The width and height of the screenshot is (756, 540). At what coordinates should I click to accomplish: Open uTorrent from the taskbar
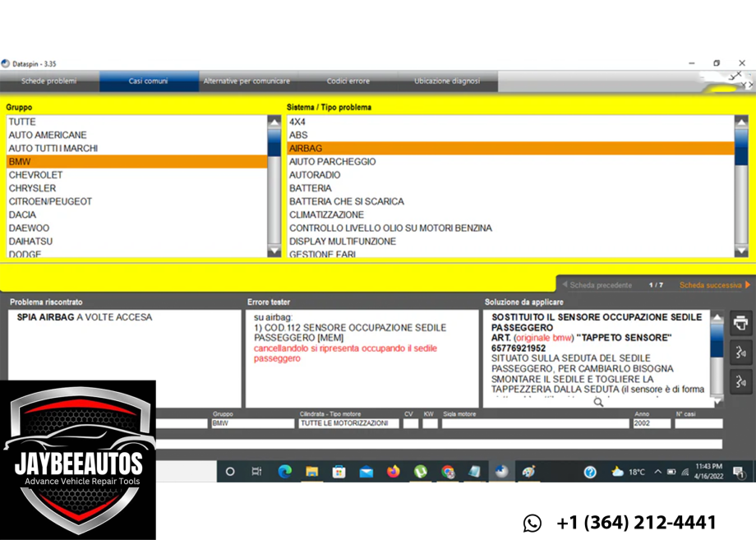coord(421,472)
